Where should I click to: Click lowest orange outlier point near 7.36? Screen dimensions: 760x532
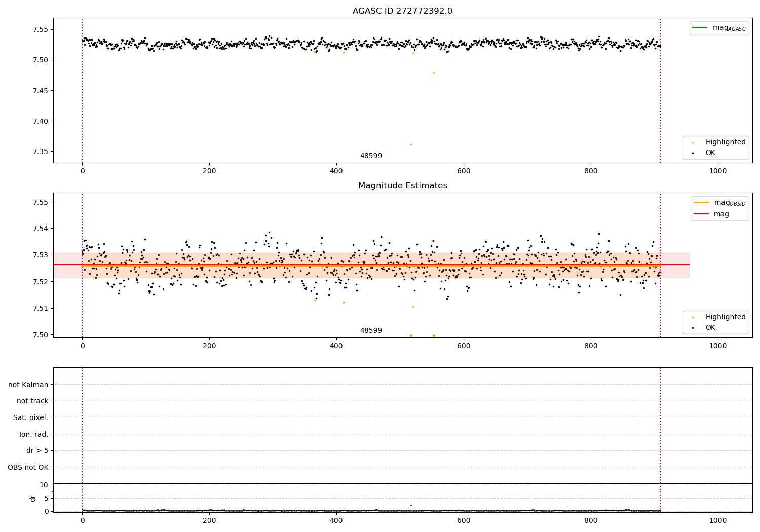point(411,144)
